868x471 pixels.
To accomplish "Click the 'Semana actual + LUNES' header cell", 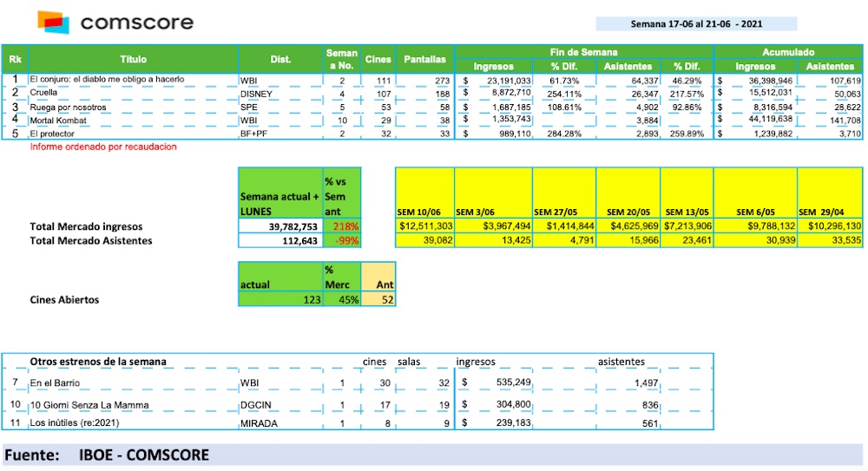I will pyautogui.click(x=280, y=193).
